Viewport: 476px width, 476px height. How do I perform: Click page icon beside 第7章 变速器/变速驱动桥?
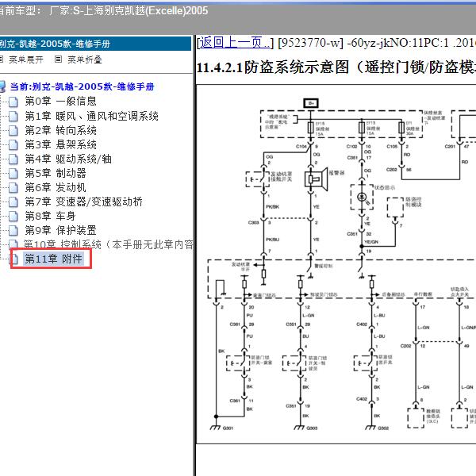pos(13,202)
